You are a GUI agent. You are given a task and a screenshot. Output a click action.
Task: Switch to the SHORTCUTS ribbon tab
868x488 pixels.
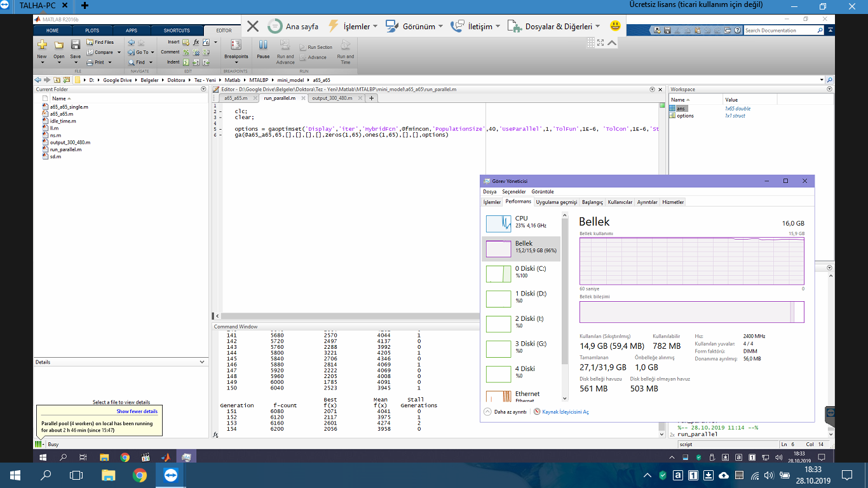click(x=176, y=30)
